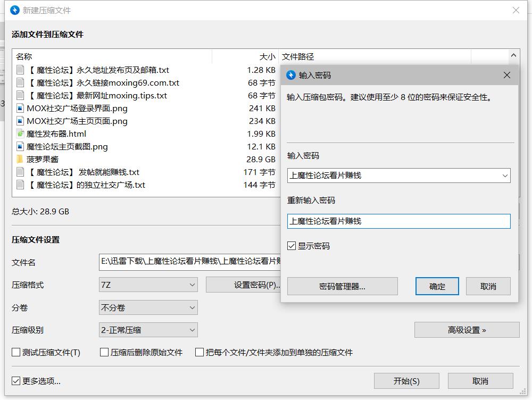This screenshot has width=532, height=400.
Task: Uncheck the 显示密码 checkbox
Action: tap(292, 246)
